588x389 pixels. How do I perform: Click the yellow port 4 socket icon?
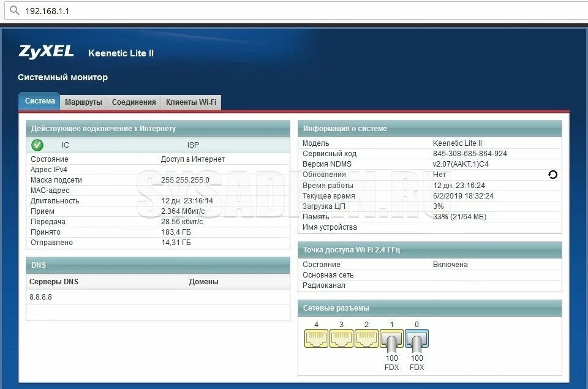(317, 338)
